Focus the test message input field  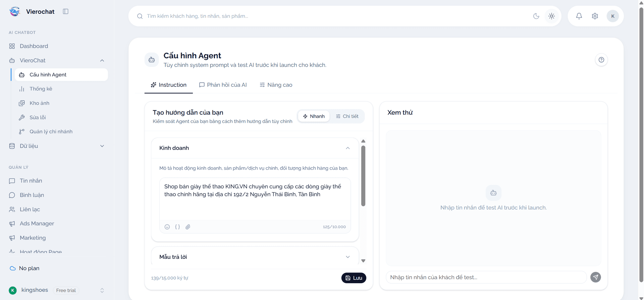point(486,277)
